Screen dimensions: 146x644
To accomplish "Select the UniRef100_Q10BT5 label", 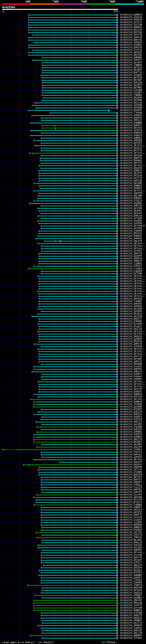I will tap(131, 85).
